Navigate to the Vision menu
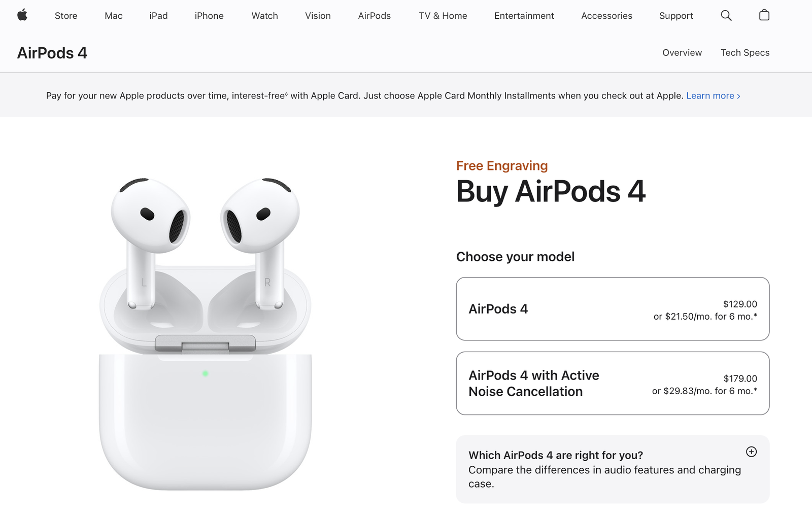Viewport: 812px width, 517px height. tap(318, 16)
